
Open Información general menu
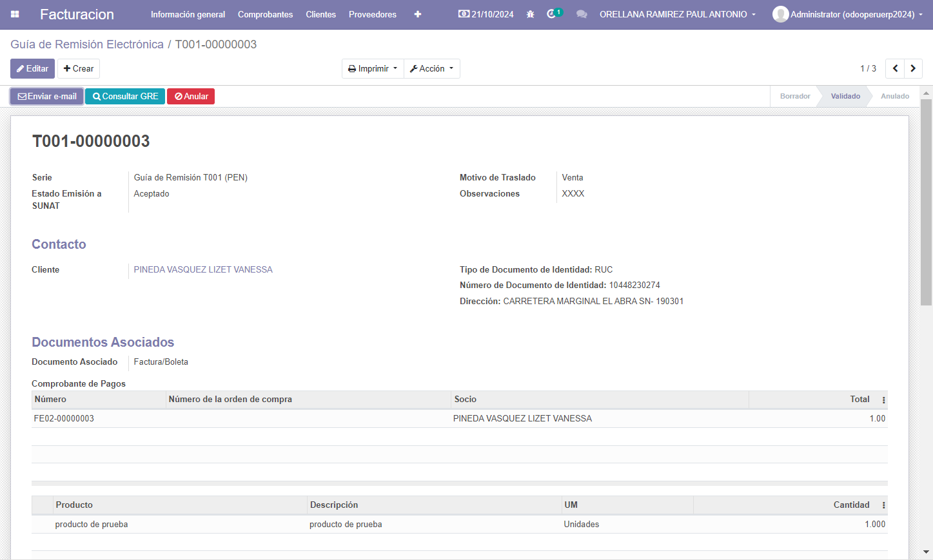[188, 14]
